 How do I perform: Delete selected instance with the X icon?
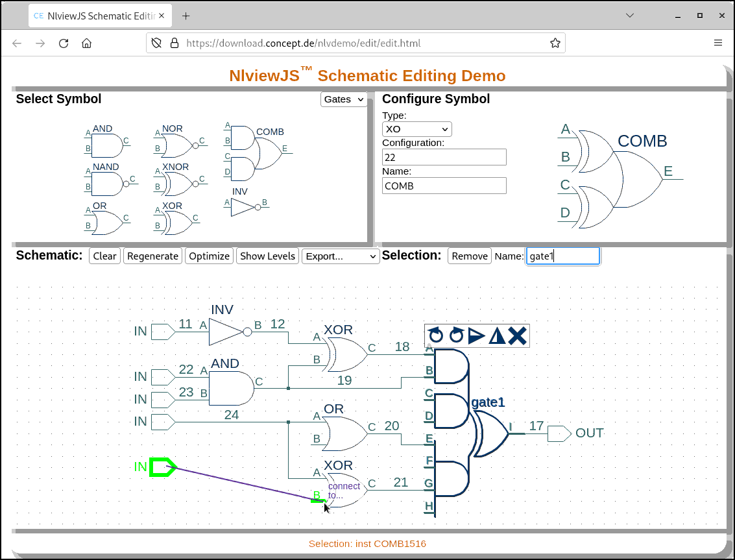pos(516,335)
